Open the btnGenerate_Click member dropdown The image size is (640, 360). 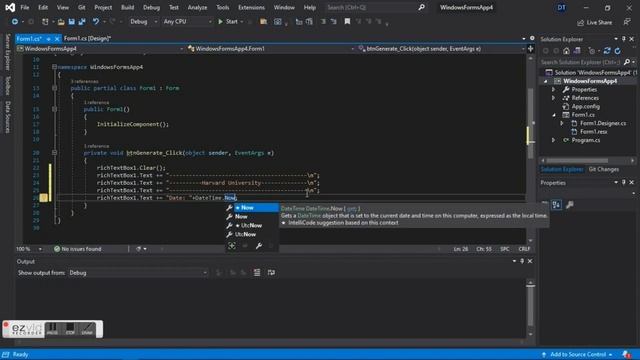(x=441, y=49)
